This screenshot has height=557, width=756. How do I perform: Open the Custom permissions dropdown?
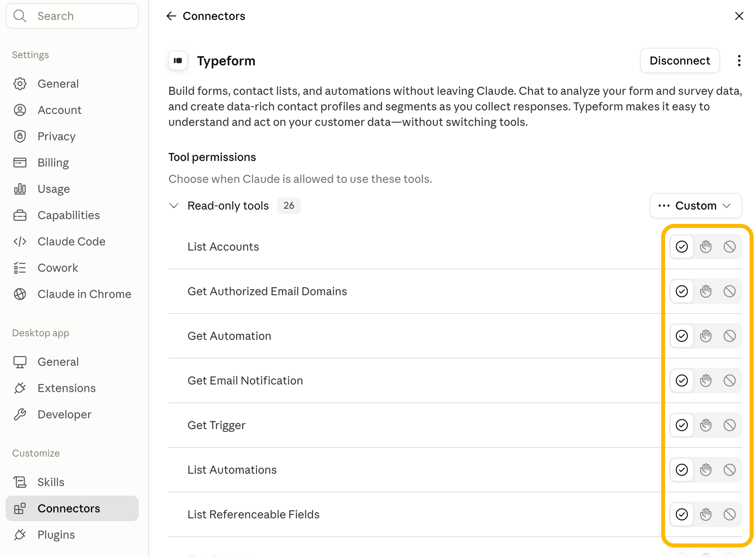click(x=696, y=206)
